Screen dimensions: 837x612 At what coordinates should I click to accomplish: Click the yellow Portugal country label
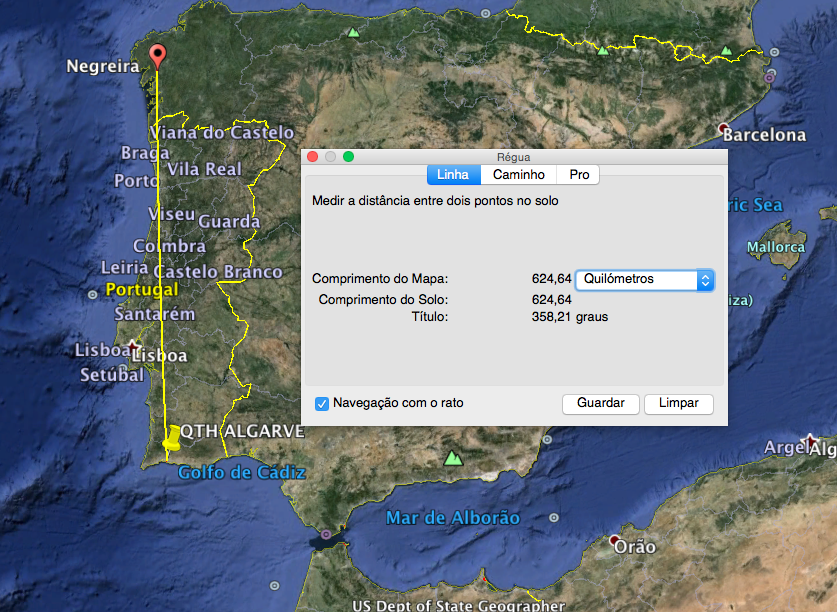pos(141,290)
